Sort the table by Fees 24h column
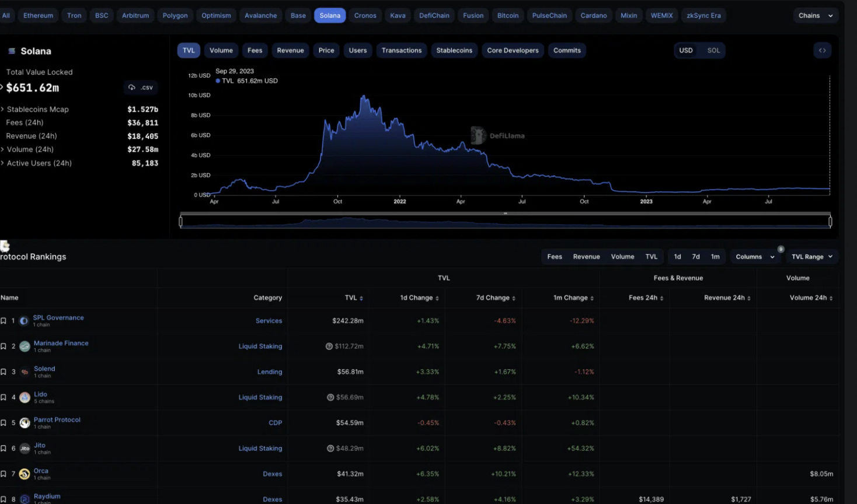This screenshot has height=504, width=857. click(646, 298)
